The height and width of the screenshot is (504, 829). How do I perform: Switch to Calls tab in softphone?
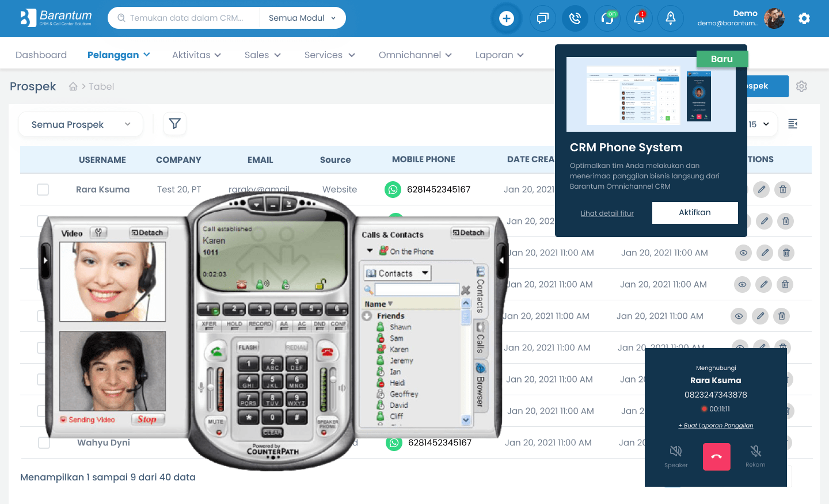[480, 339]
